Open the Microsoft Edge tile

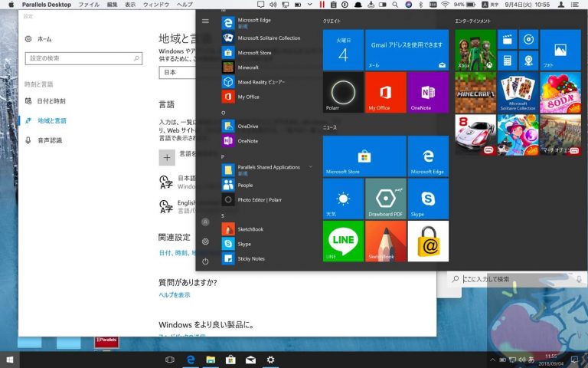[x=428, y=156]
